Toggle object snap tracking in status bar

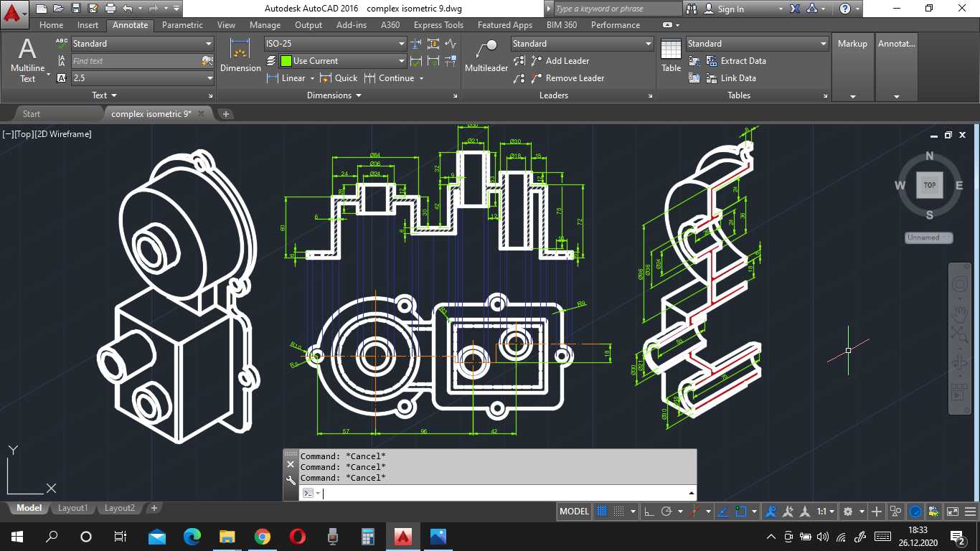point(723,512)
